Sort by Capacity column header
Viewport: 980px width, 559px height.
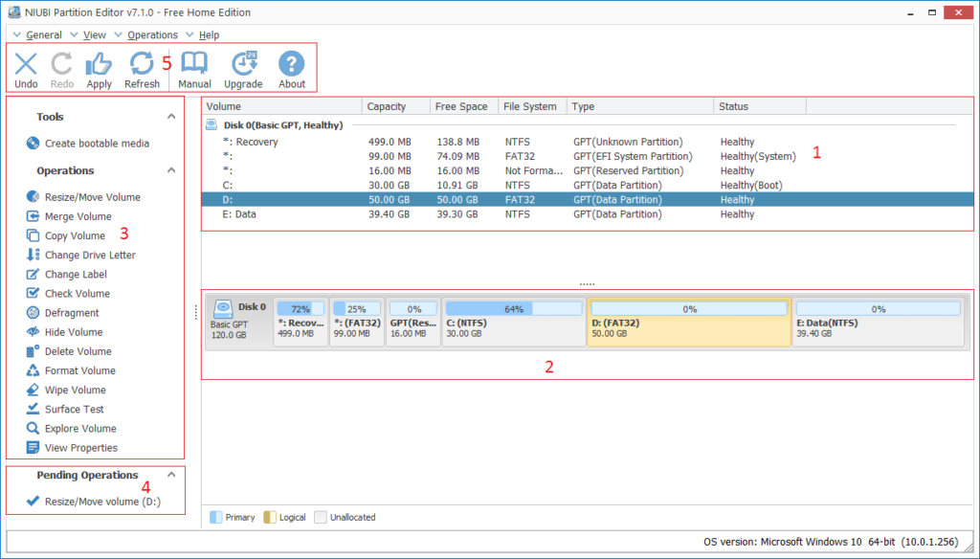(396, 106)
